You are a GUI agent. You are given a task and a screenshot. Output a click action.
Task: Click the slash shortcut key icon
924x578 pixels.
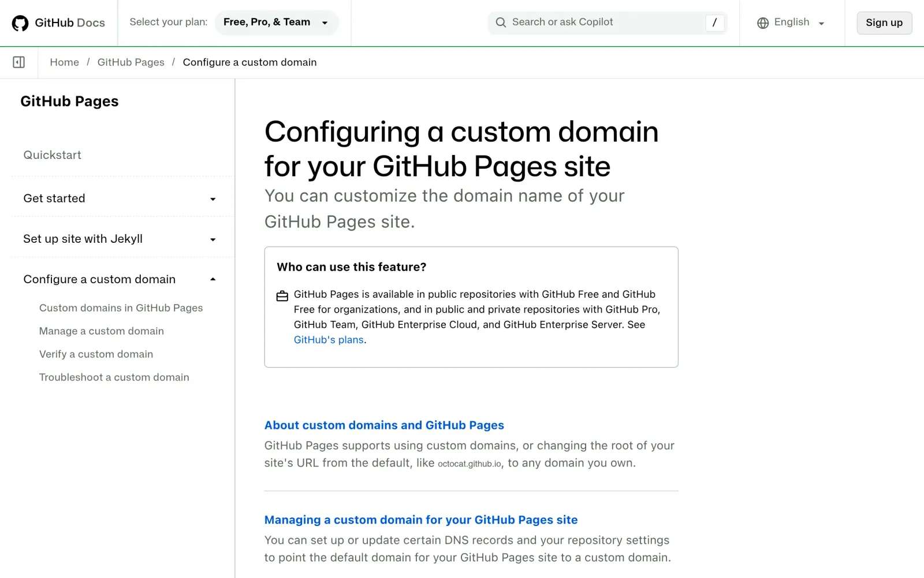coord(715,23)
